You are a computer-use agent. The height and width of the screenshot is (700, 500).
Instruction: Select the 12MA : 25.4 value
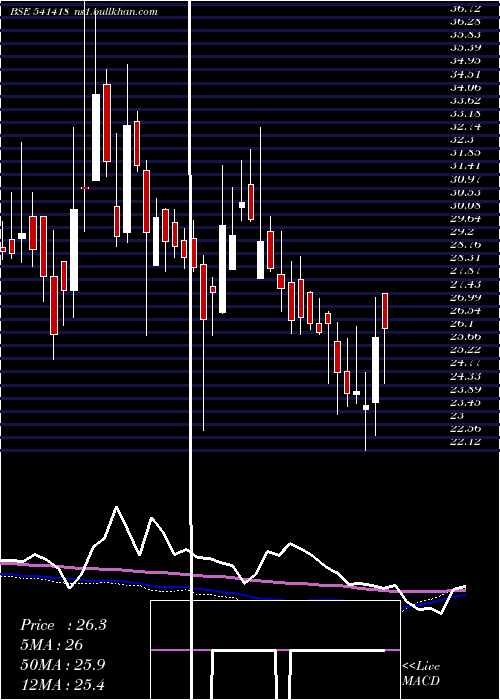click(x=63, y=684)
